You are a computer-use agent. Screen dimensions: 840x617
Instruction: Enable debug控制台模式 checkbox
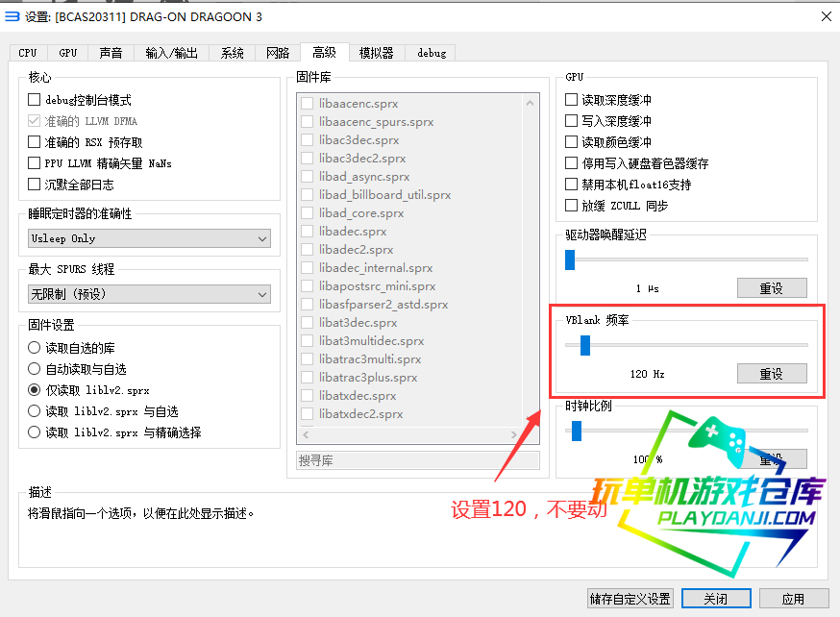[35, 100]
